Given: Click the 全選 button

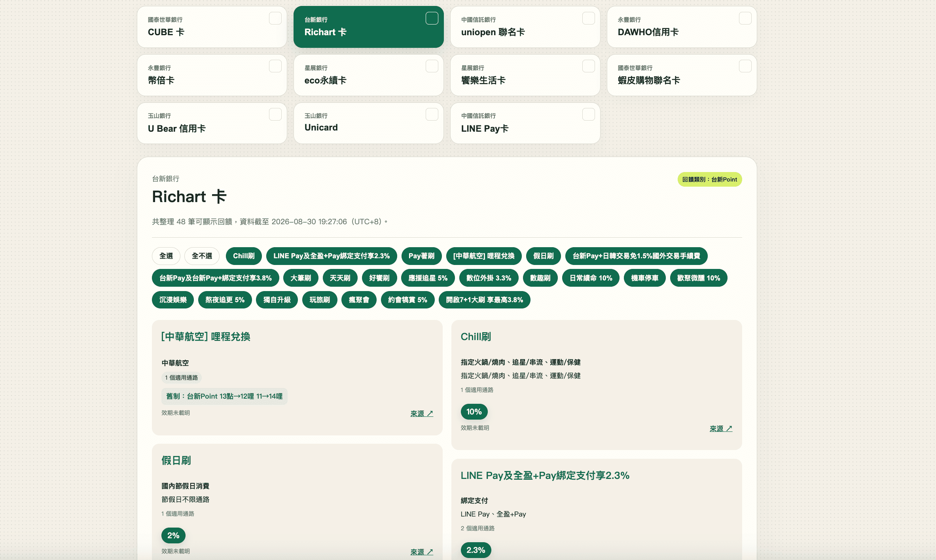Looking at the screenshot, I should (x=166, y=256).
